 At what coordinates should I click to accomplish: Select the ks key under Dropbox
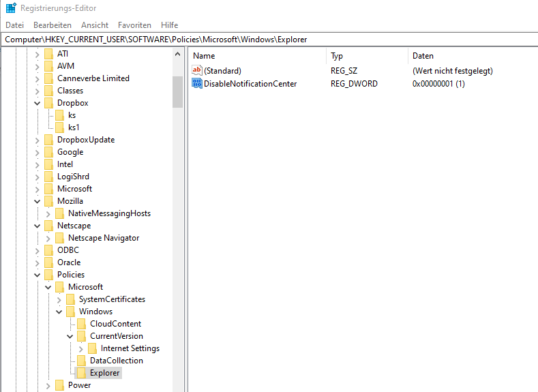point(72,115)
